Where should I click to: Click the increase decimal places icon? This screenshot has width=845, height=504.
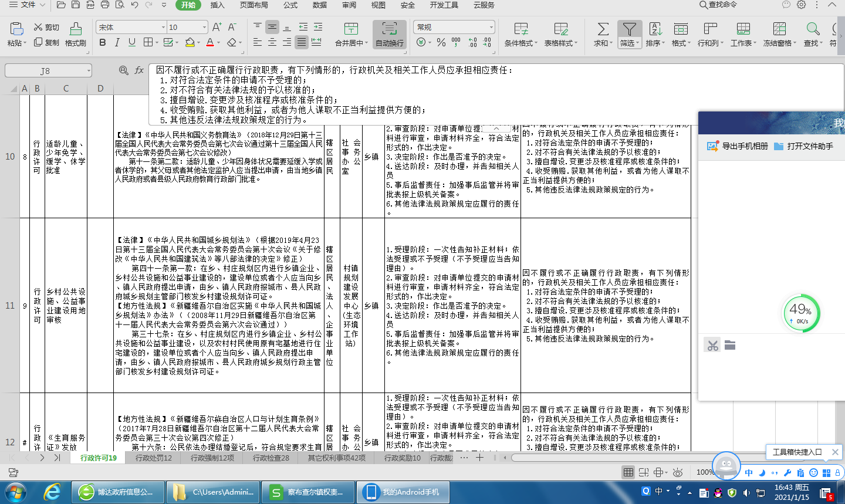point(473,42)
